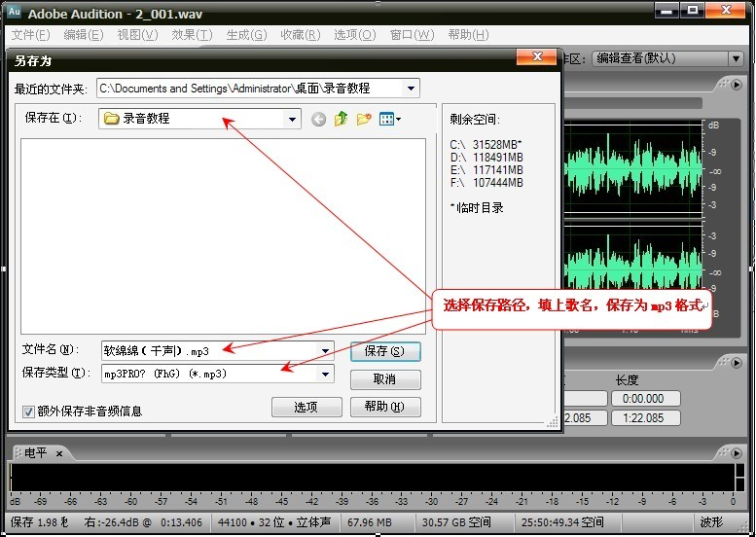Open the 保存在 folder dropdown

[x=292, y=119]
